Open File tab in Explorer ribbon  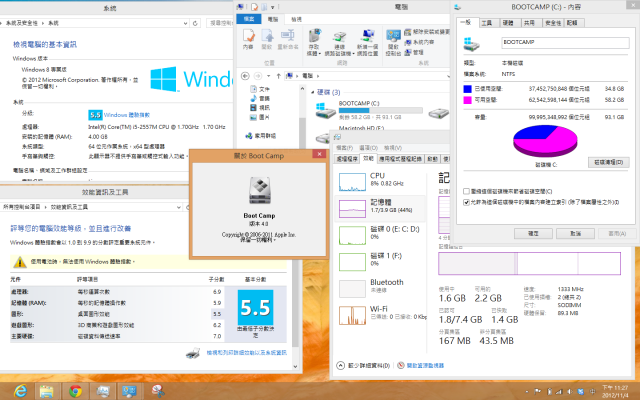coord(249,19)
